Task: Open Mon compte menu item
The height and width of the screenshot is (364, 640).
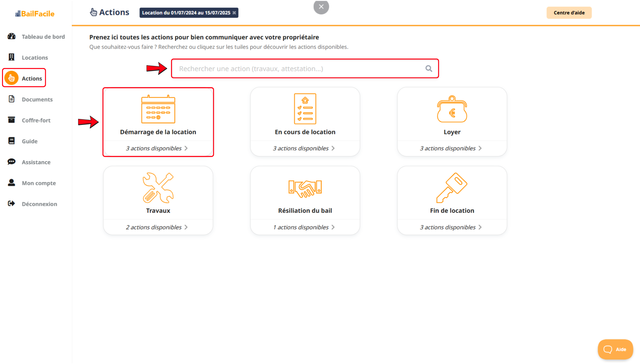Action: coord(39,183)
